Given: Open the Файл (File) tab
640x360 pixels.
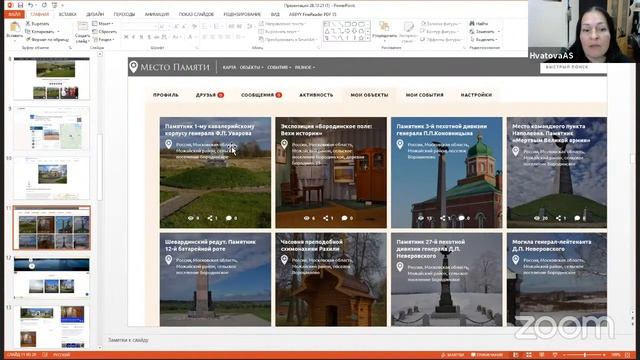Looking at the screenshot, I should 14,14.
